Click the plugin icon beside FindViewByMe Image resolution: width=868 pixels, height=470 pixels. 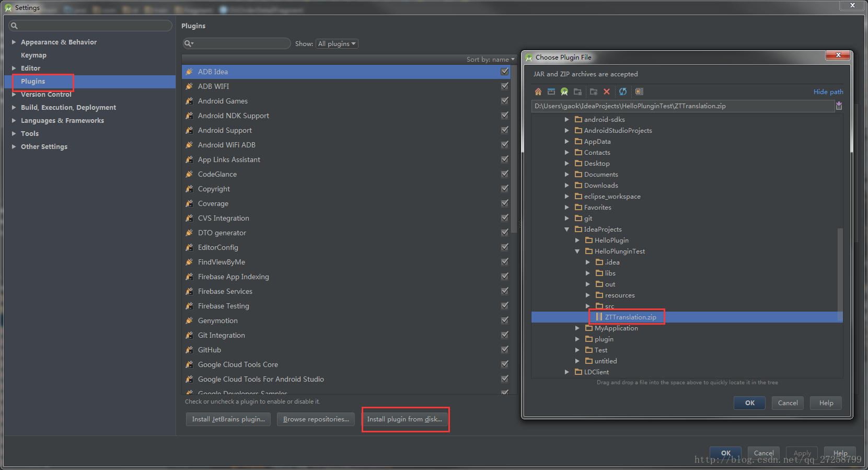tap(189, 262)
